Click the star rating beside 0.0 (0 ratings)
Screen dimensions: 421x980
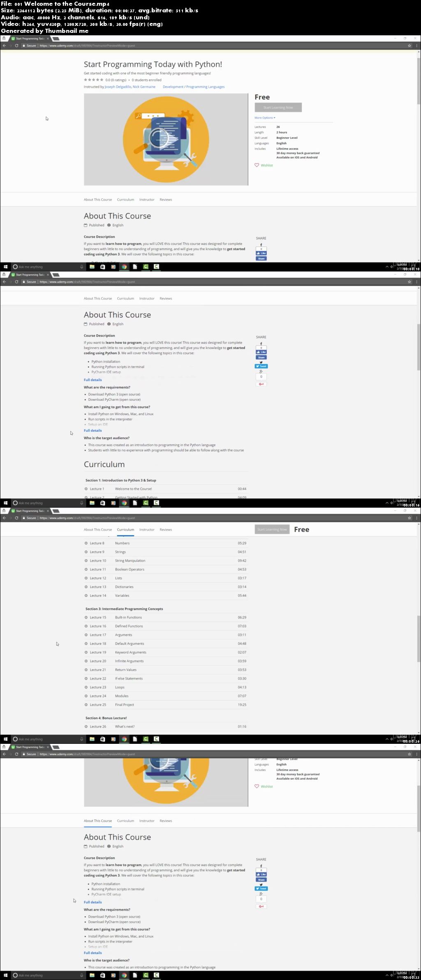[x=94, y=80]
